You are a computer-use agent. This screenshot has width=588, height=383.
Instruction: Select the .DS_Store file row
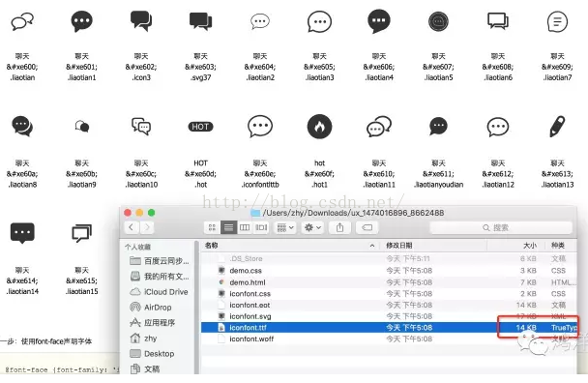click(x=389, y=259)
